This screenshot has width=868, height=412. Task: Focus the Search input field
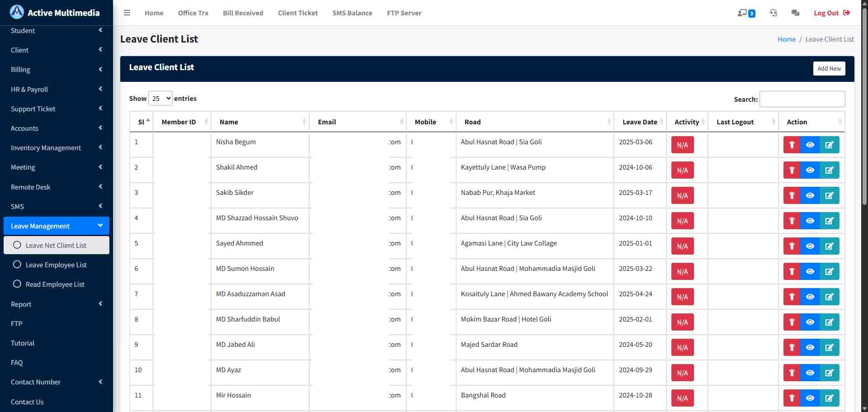(x=802, y=99)
